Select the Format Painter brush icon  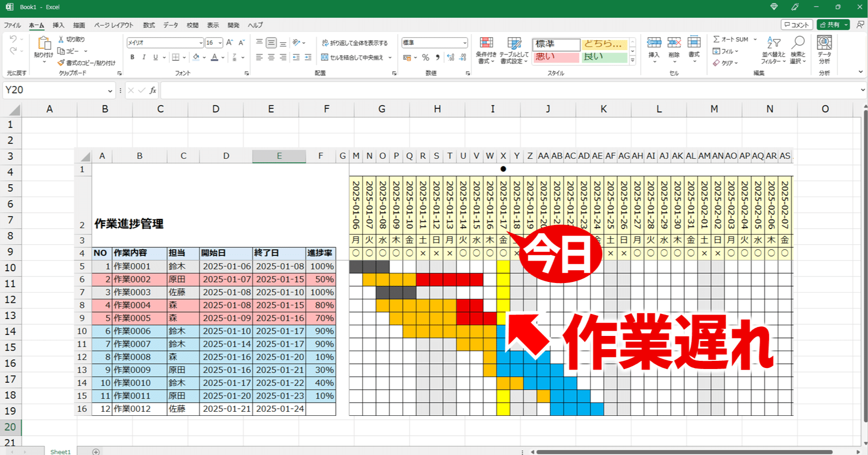[x=61, y=63]
